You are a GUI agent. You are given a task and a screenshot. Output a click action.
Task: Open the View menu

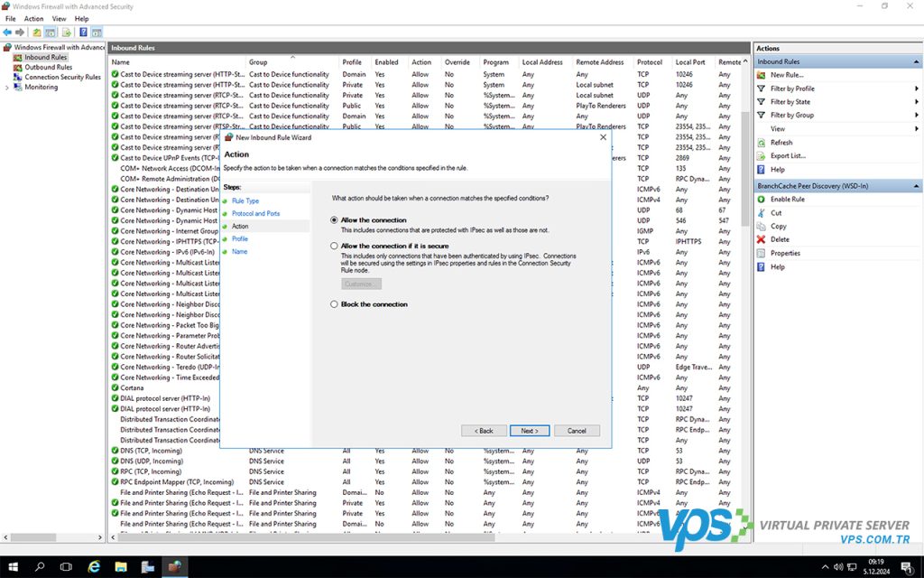click(x=59, y=19)
